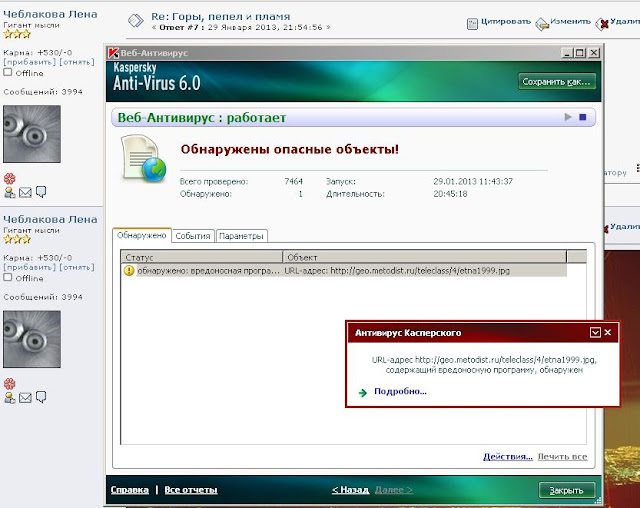The width and height of the screenshot is (640, 508).
Task: Click the Далее > navigation link
Action: pos(394,490)
